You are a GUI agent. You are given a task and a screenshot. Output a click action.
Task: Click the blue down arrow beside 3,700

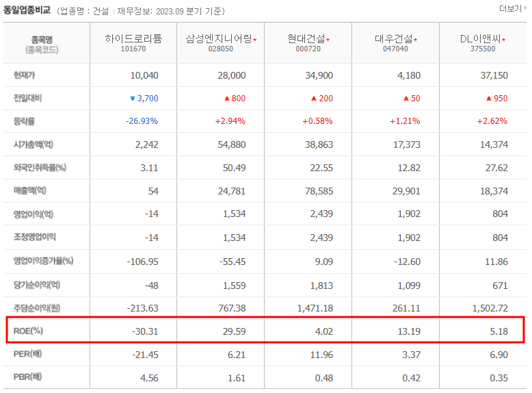(x=133, y=99)
